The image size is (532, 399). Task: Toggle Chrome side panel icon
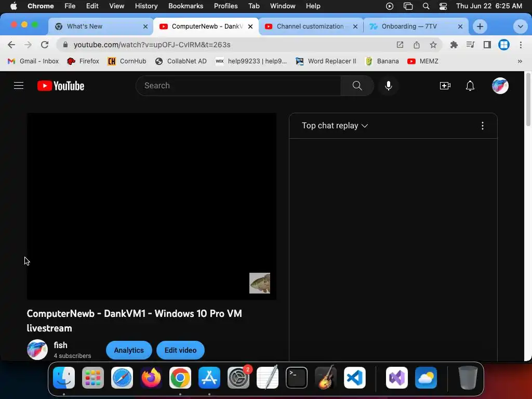click(487, 45)
